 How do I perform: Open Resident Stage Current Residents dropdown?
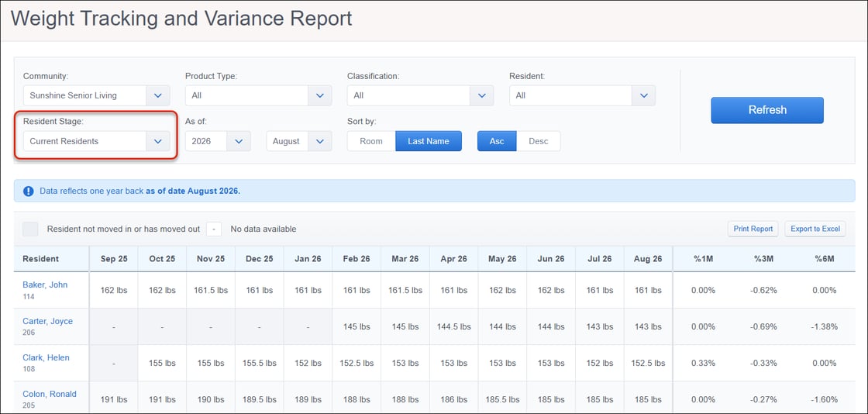click(96, 141)
